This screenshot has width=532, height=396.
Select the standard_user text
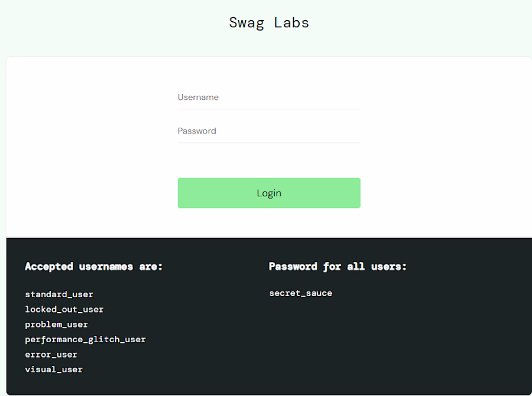click(x=59, y=294)
